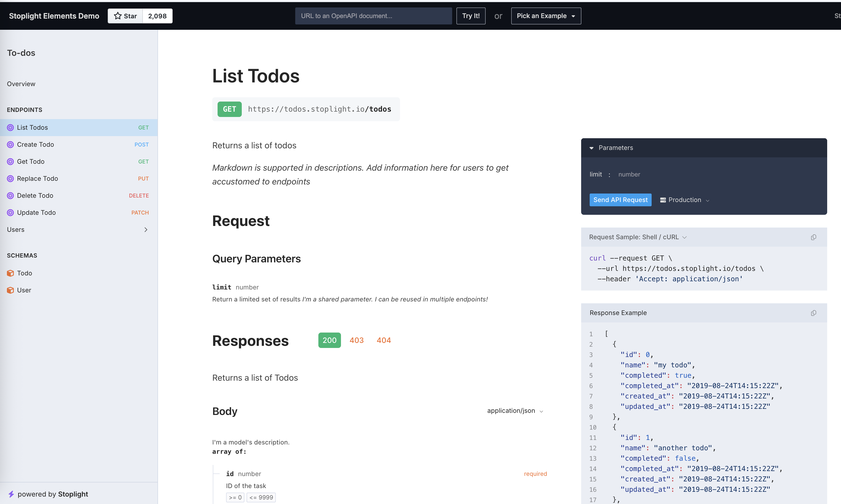Open the Production server dropdown

[684, 200]
